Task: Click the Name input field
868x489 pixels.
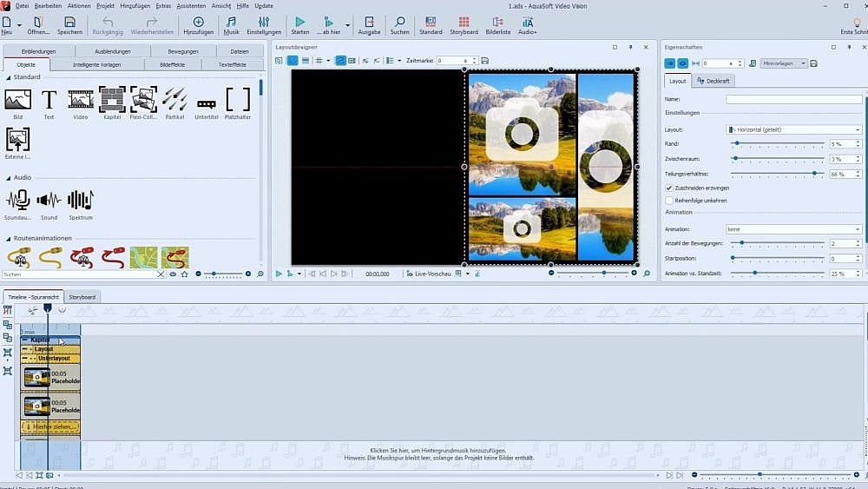Action: click(x=793, y=100)
